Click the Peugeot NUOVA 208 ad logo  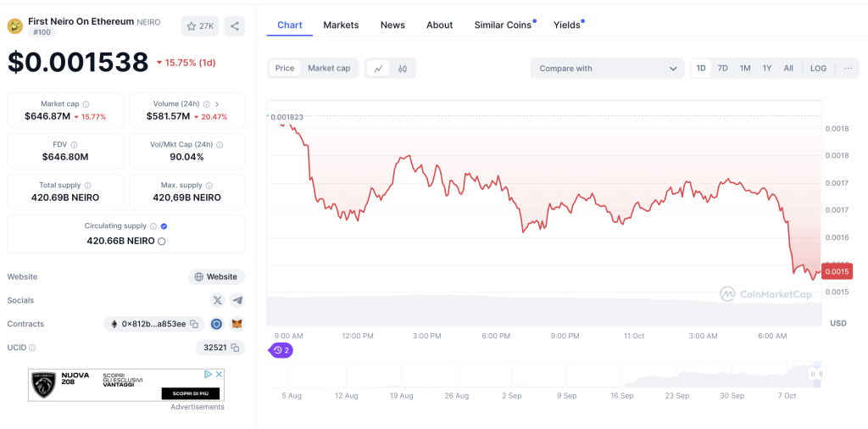[x=44, y=385]
